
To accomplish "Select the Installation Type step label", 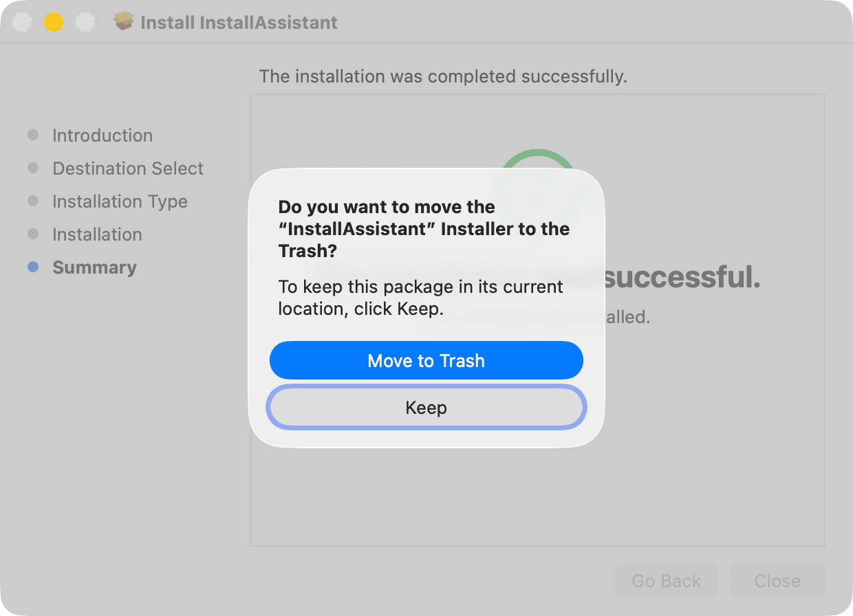I will (120, 201).
